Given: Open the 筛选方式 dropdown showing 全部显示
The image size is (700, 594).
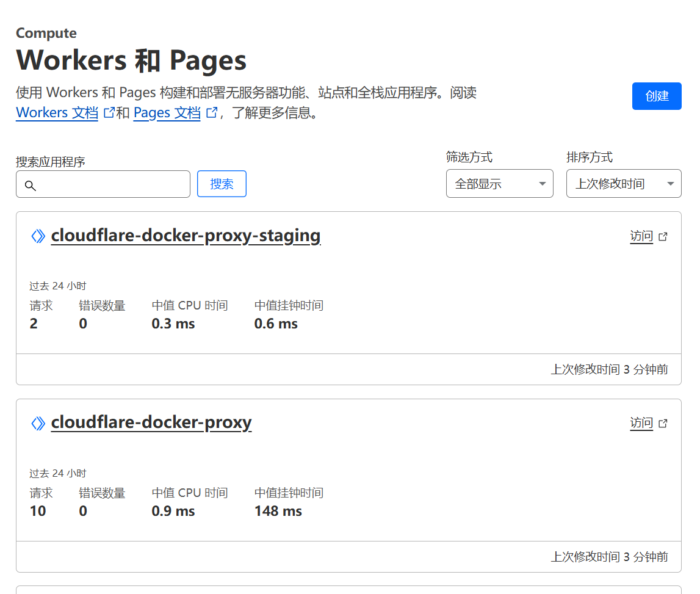Looking at the screenshot, I should (499, 184).
